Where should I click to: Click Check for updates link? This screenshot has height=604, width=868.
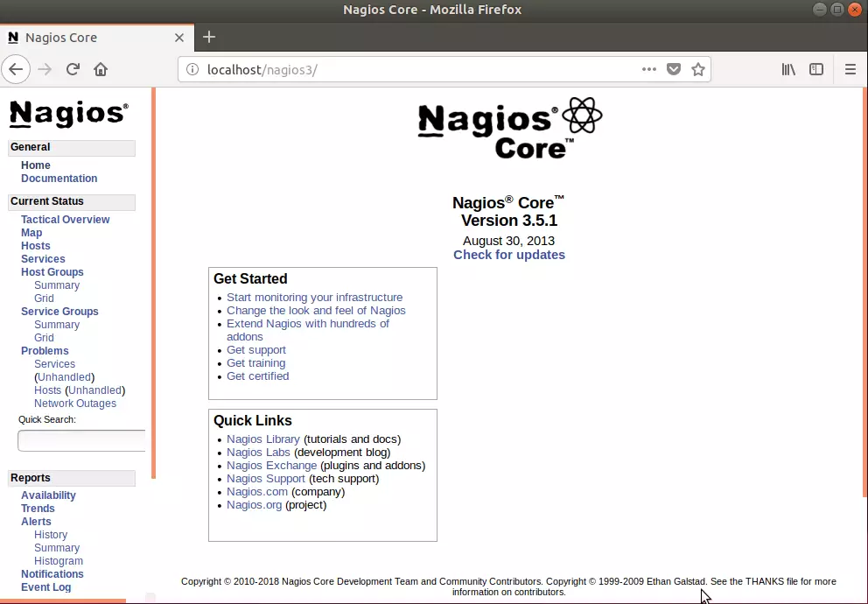509,255
